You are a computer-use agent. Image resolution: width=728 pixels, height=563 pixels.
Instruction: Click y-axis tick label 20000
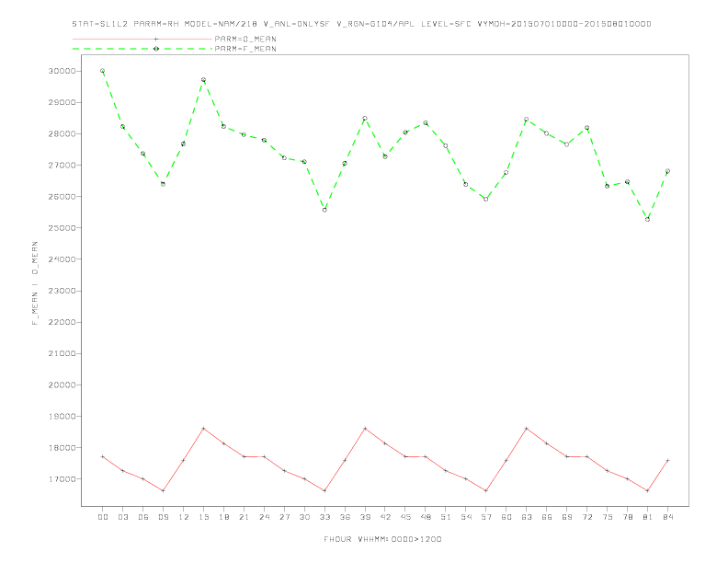(x=62, y=385)
